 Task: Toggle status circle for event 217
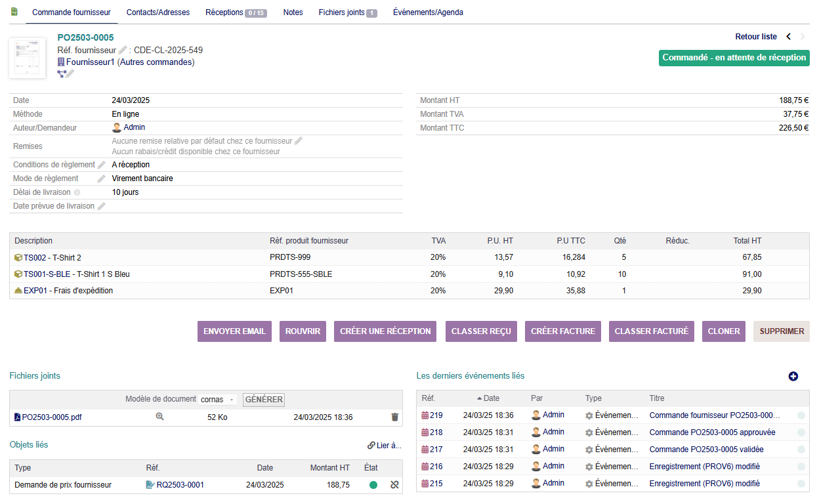click(x=801, y=450)
